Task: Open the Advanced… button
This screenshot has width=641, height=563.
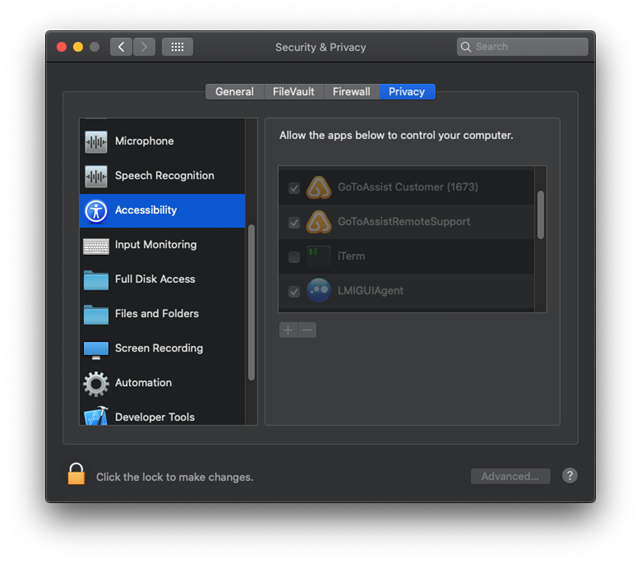Action: [510, 476]
